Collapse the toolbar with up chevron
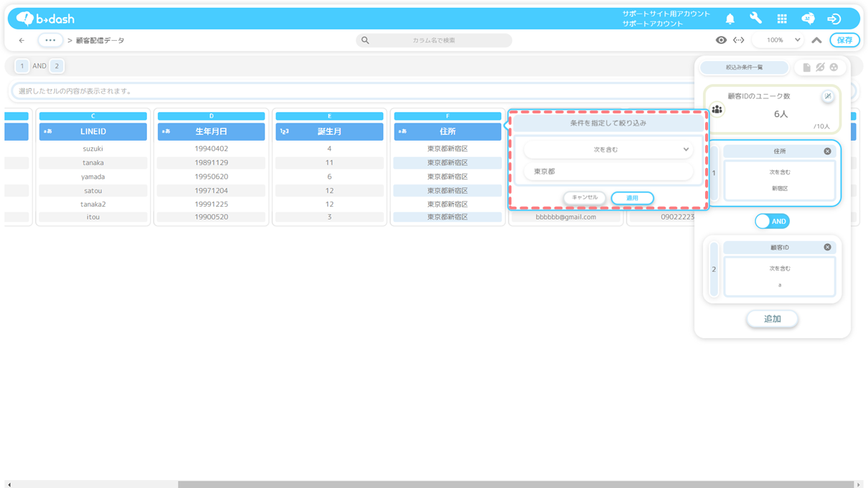Viewport: 868px width, 488px height. 816,40
